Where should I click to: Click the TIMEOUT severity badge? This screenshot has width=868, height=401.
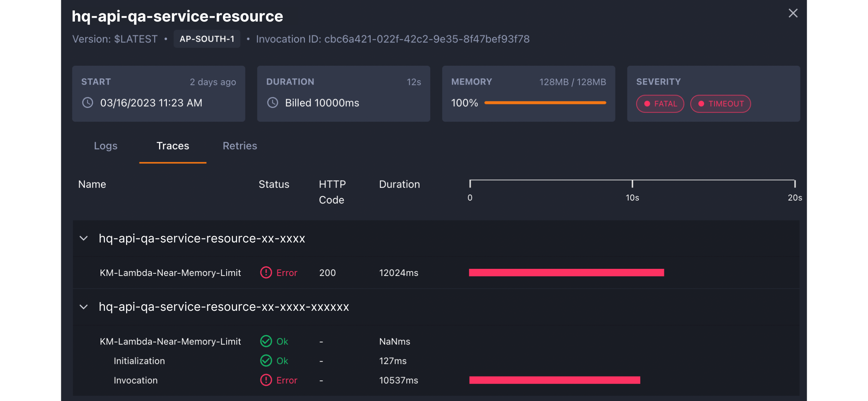point(720,104)
